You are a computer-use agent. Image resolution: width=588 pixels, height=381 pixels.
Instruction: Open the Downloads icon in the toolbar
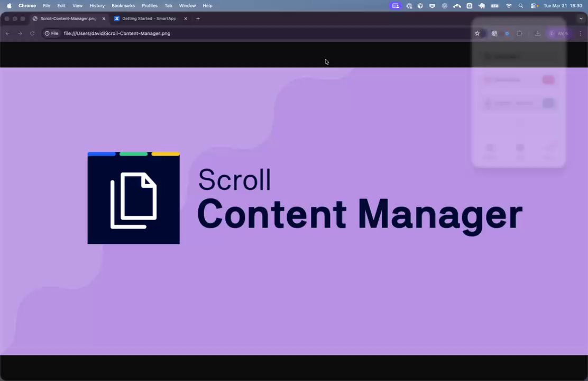tap(537, 33)
